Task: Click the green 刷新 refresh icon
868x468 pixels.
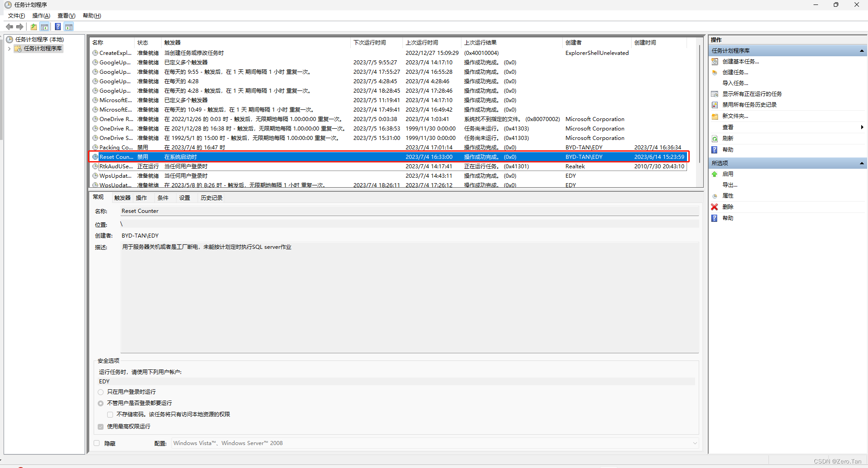Action: [714, 139]
